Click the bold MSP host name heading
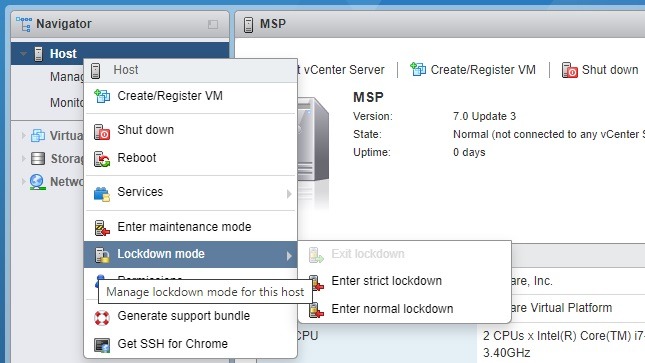 point(368,97)
